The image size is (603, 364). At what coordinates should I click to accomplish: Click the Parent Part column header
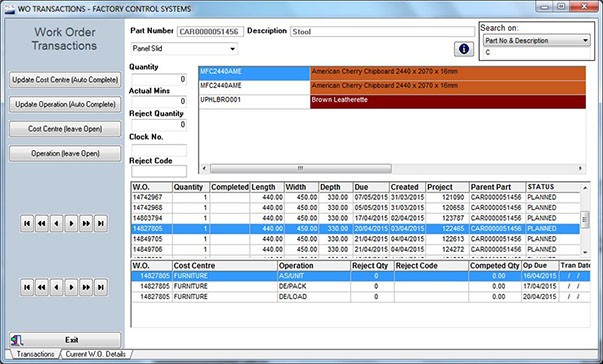tap(497, 187)
